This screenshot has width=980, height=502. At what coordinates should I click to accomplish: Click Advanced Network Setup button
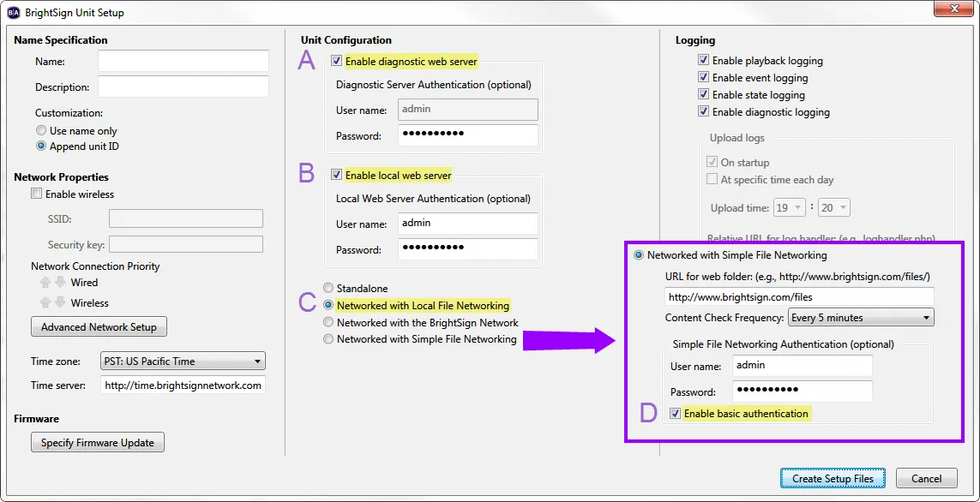[99, 326]
